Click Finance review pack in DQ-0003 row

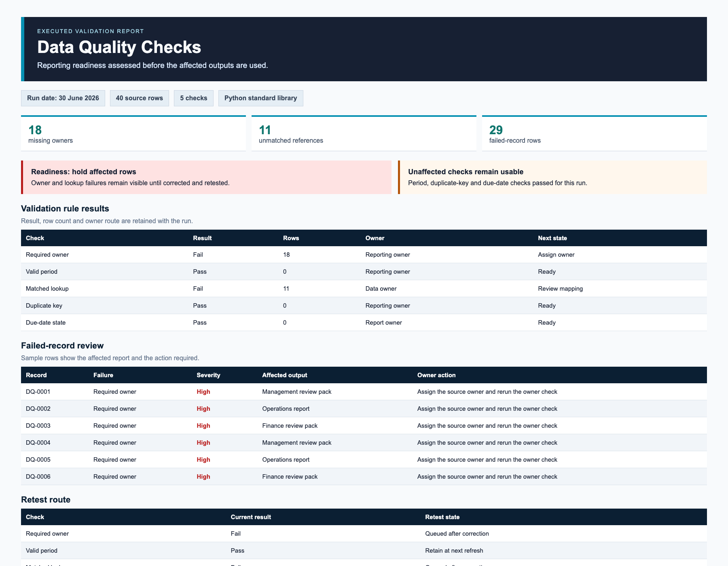point(290,426)
